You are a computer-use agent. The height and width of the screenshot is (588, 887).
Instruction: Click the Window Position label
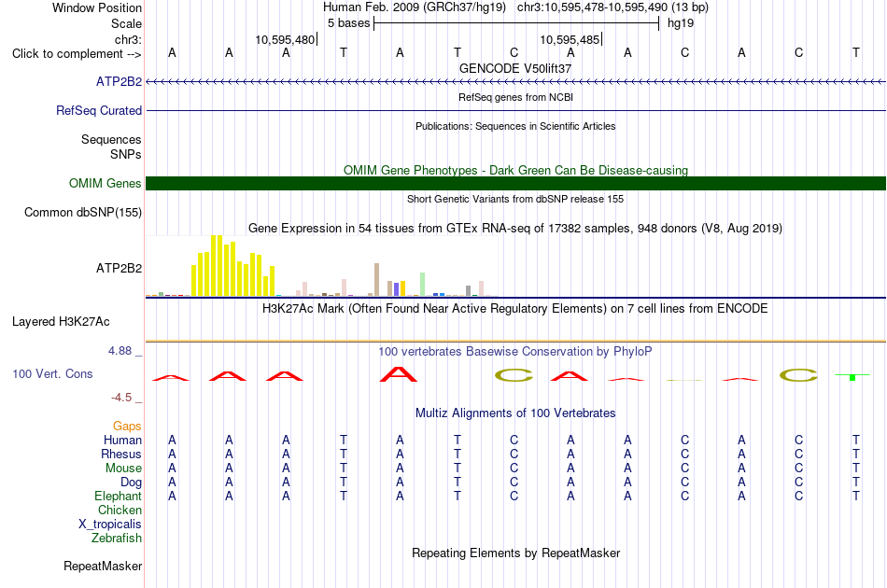[x=97, y=7]
